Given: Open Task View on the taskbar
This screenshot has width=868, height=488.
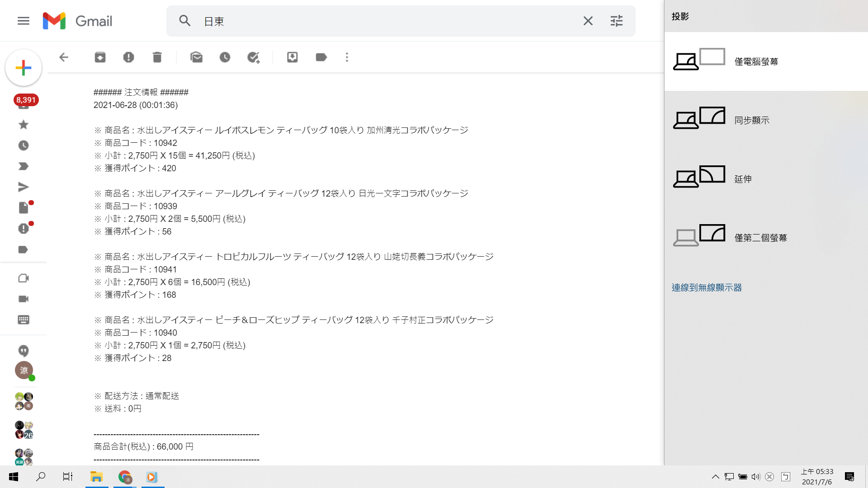Looking at the screenshot, I should click(x=68, y=477).
